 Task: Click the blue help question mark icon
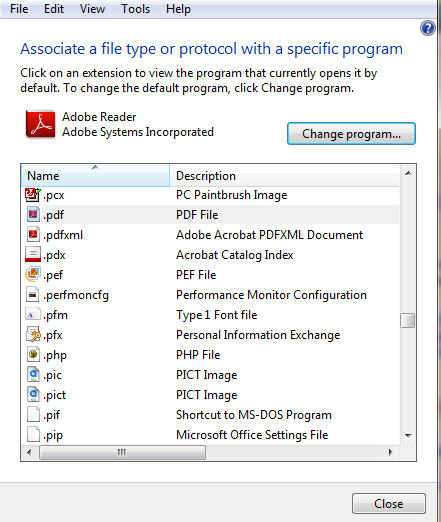pyautogui.click(x=428, y=28)
